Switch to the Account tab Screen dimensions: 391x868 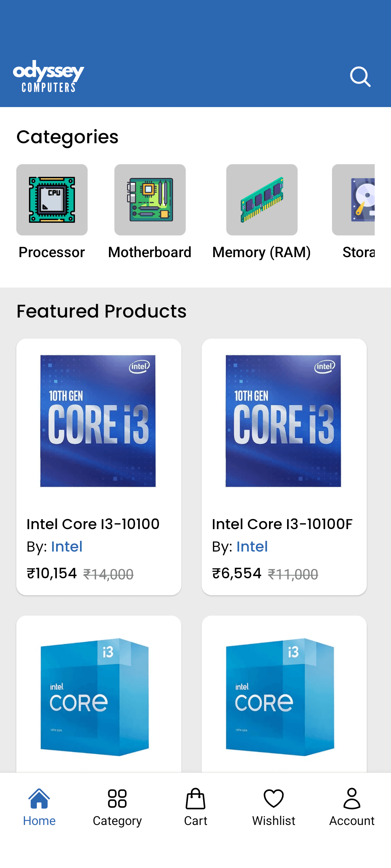352,807
